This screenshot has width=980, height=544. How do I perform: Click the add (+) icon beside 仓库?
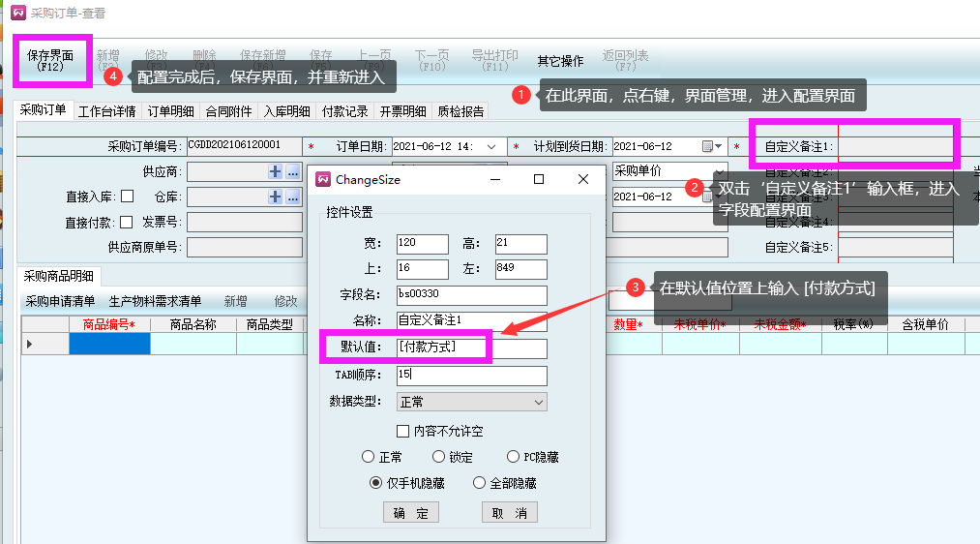pos(276,196)
